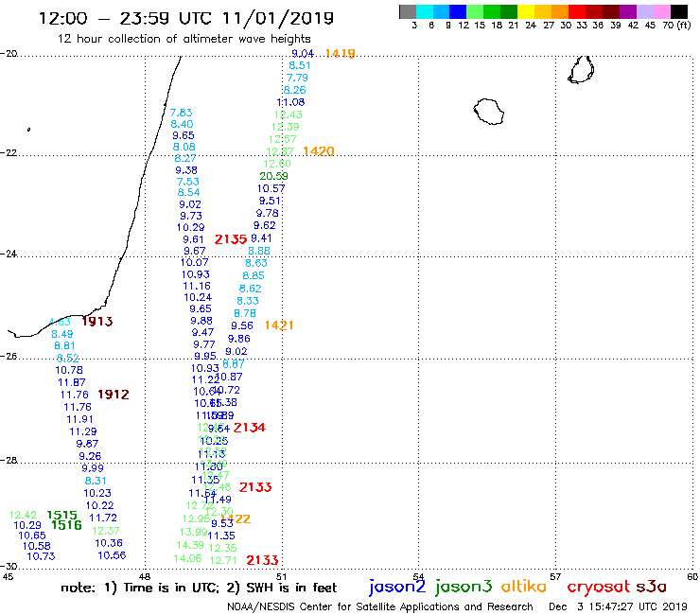The height and width of the screenshot is (615, 700).
Task: Click the 'altika' satellite legend label
Action: (x=524, y=587)
